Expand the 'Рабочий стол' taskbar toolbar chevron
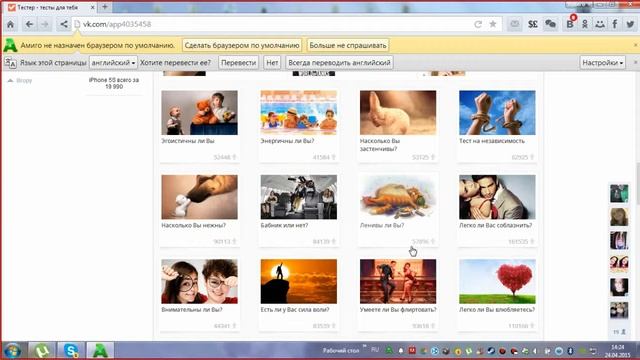This screenshot has height=360, width=640. tap(364, 346)
